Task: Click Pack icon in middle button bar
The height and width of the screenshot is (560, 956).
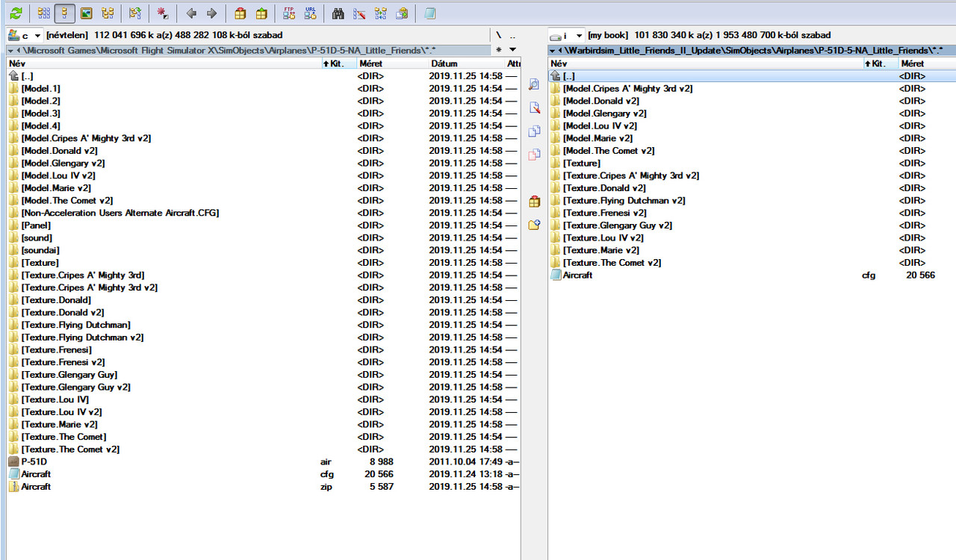Action: 534,201
